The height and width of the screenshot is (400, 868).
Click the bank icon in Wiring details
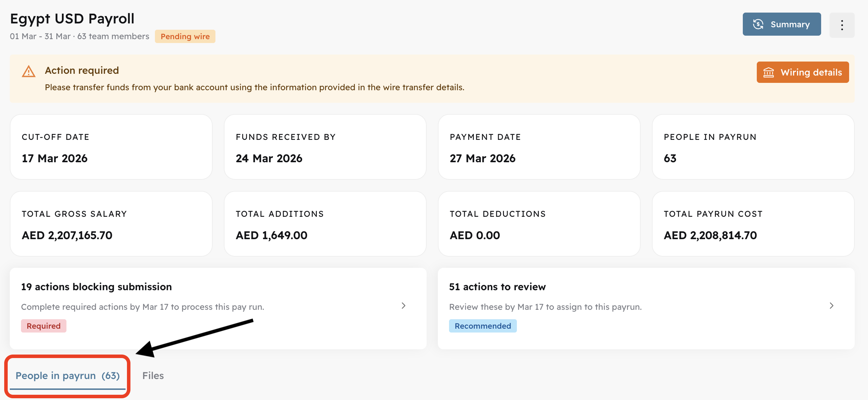768,72
